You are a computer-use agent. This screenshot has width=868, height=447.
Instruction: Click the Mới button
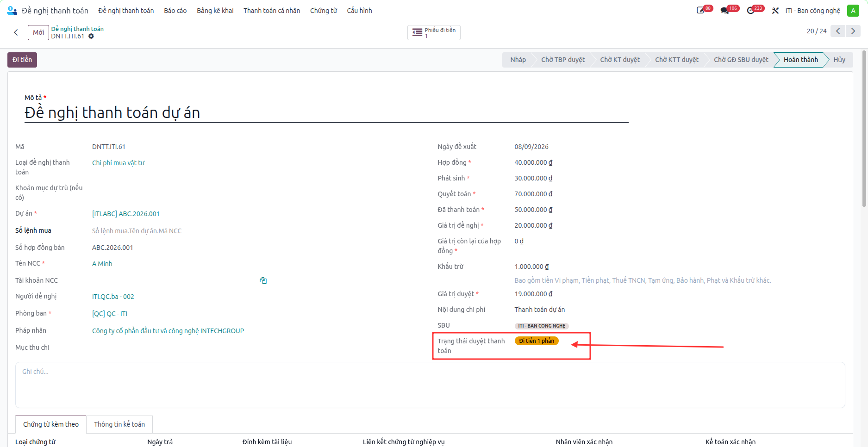pos(38,32)
